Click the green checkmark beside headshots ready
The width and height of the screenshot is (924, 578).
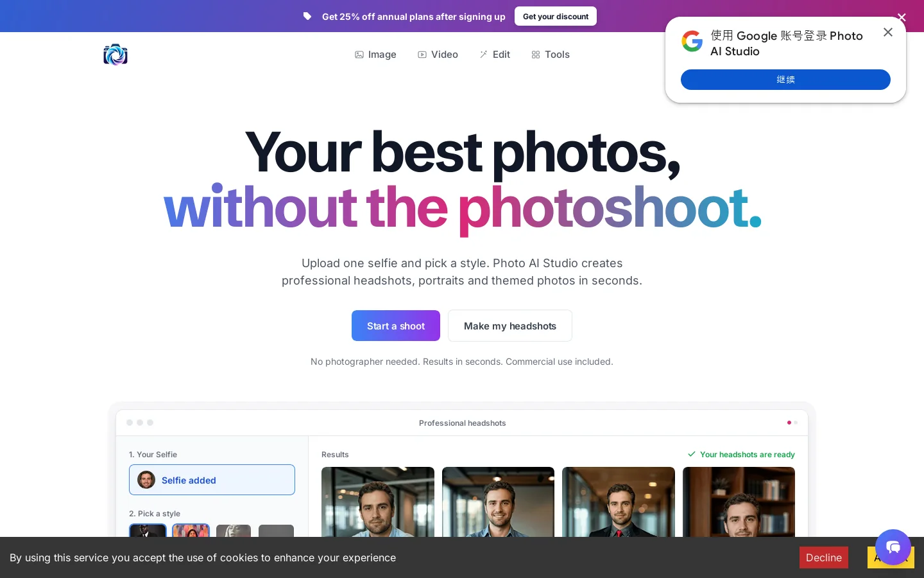point(692,454)
